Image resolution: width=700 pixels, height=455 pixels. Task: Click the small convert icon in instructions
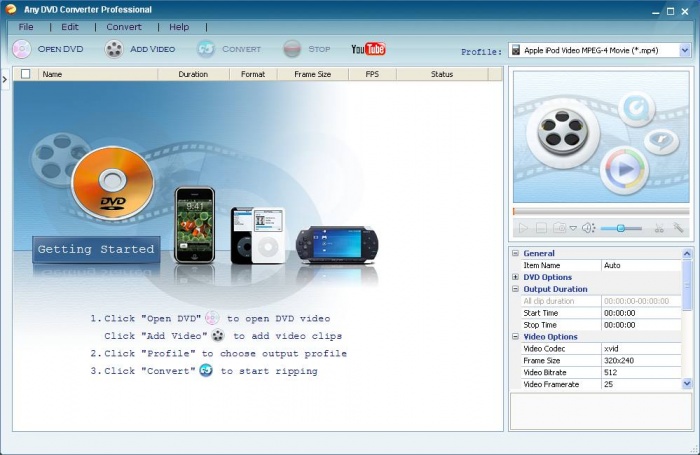coord(206,370)
